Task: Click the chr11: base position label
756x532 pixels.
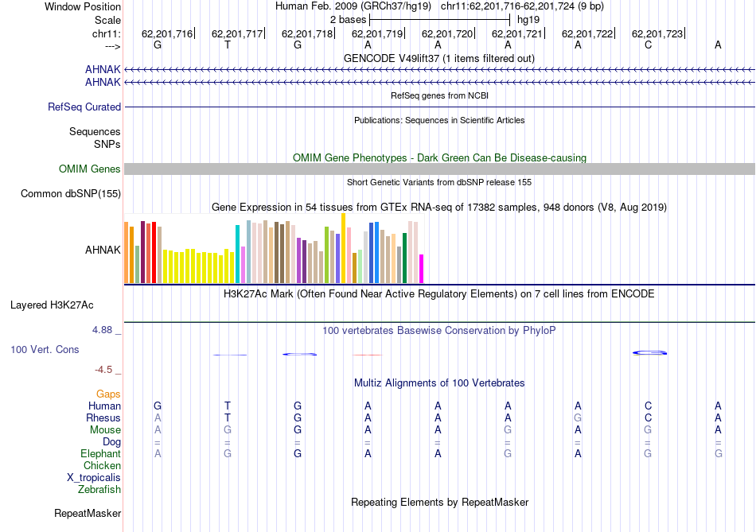Action: 107,33
